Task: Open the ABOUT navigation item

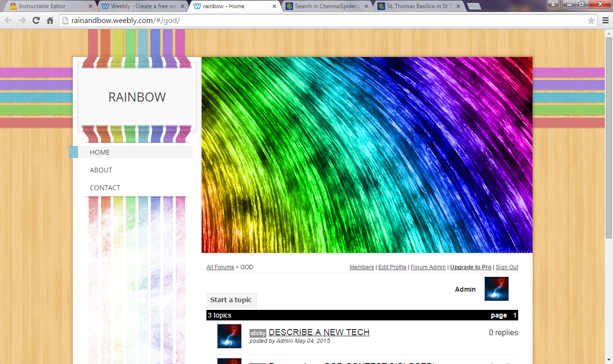Action: click(x=101, y=170)
